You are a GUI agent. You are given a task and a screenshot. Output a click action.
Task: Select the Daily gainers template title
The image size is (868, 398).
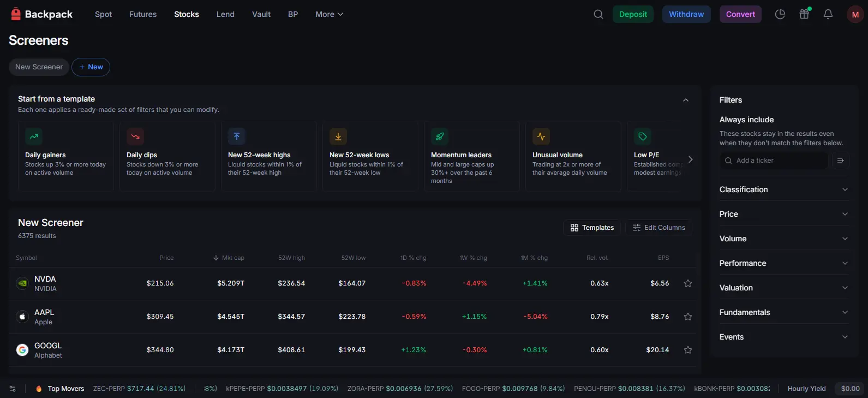coord(45,155)
